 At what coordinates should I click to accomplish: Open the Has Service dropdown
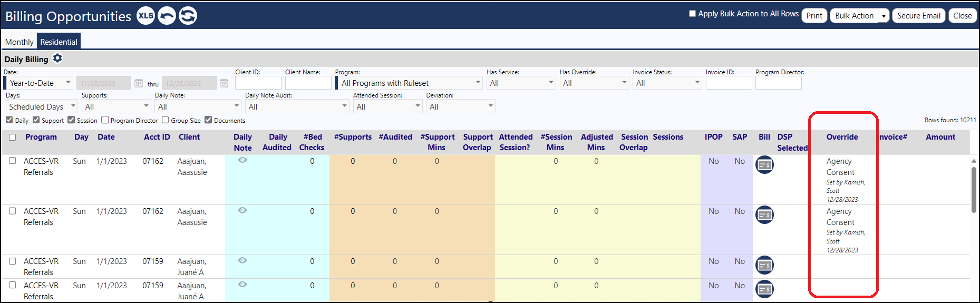click(x=521, y=83)
